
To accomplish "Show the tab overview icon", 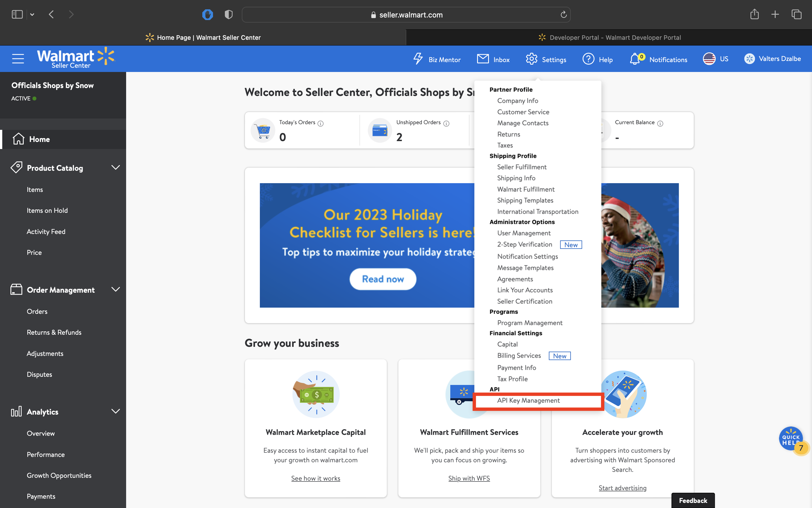I will [x=796, y=14].
